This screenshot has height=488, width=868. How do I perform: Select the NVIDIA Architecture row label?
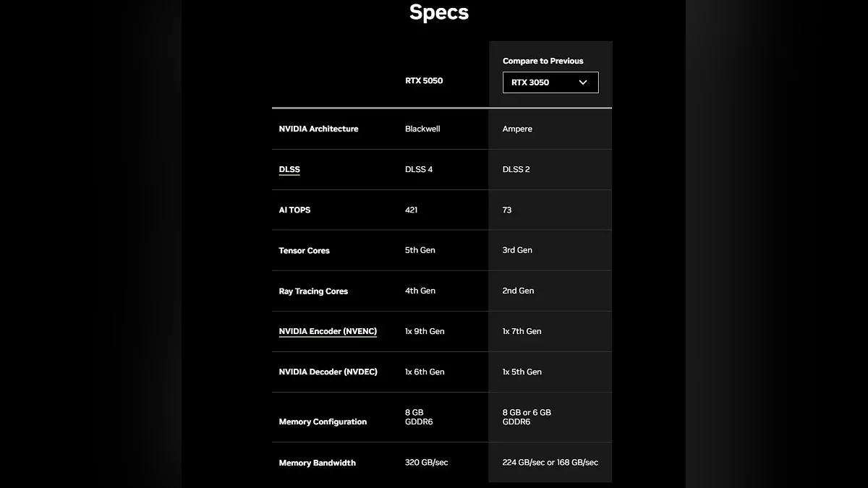tap(318, 129)
